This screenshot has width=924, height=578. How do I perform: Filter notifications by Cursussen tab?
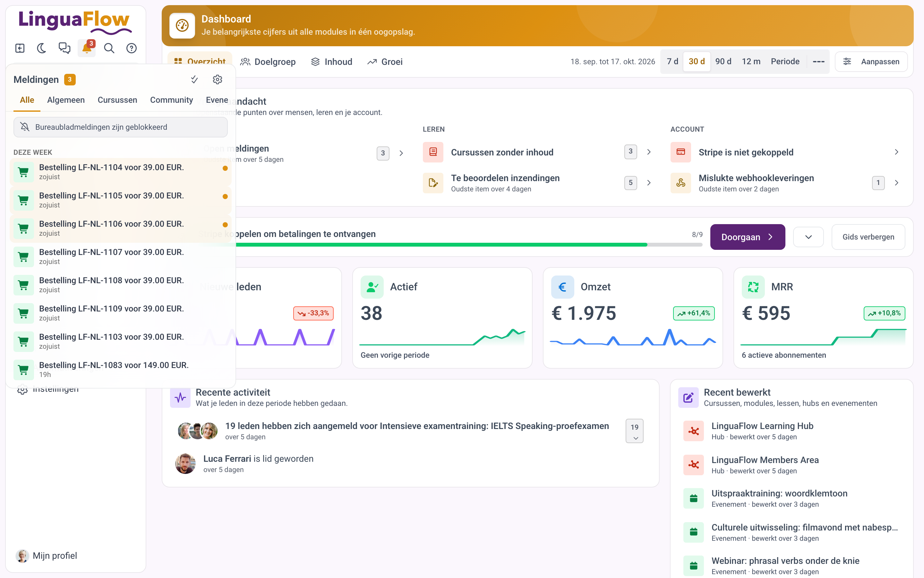coord(117,100)
